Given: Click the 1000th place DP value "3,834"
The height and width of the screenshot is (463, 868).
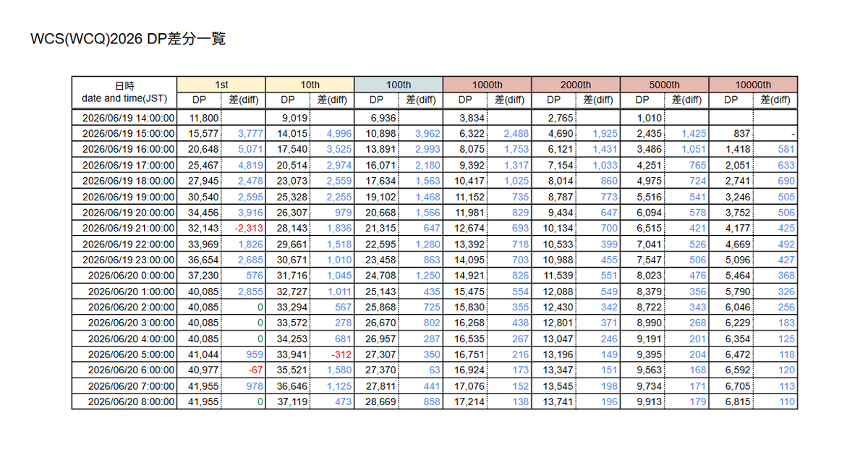Looking at the screenshot, I should click(472, 117).
